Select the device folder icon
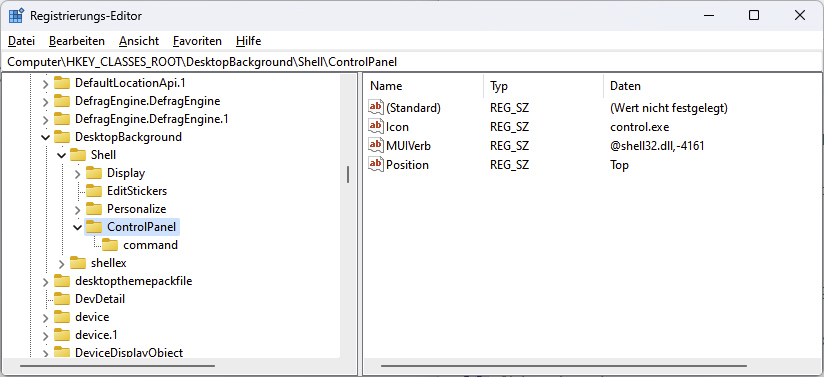 [62, 317]
